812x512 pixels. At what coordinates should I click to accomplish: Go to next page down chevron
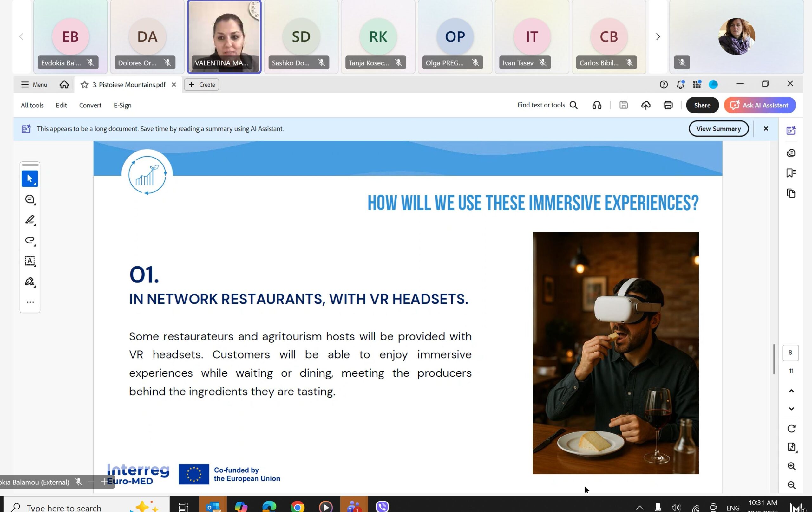(791, 409)
